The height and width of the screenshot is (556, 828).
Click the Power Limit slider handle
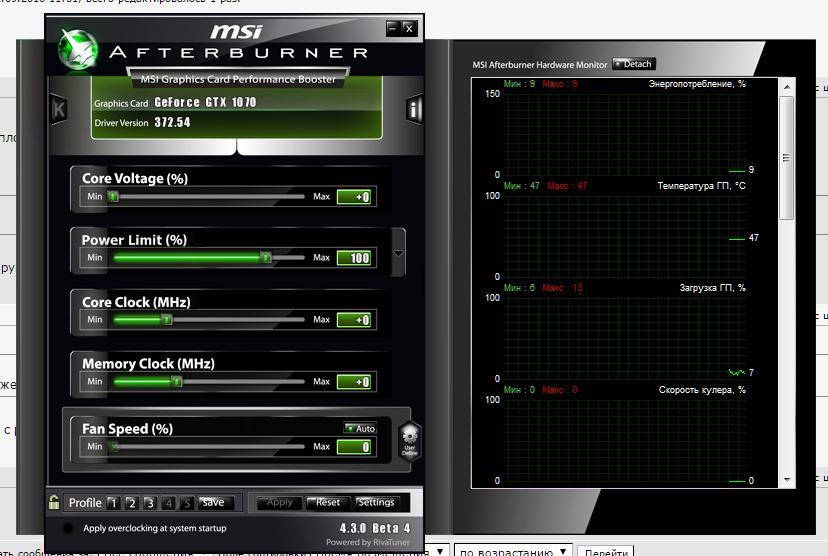[266, 258]
